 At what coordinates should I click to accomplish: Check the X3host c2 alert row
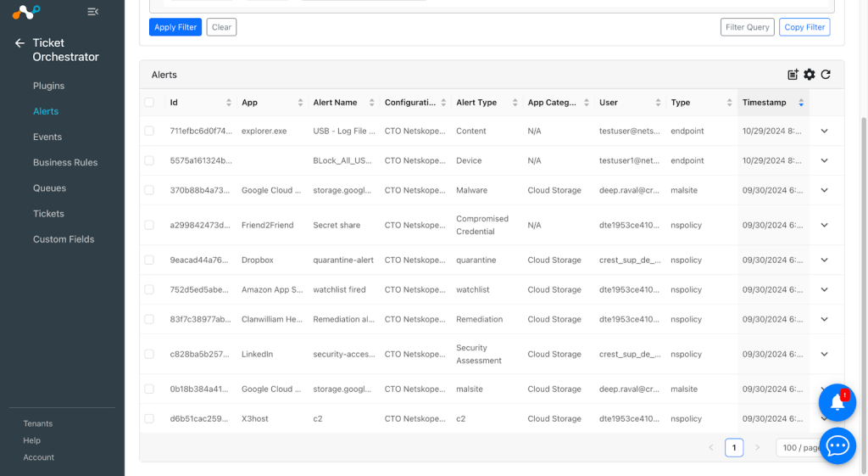[149, 418]
